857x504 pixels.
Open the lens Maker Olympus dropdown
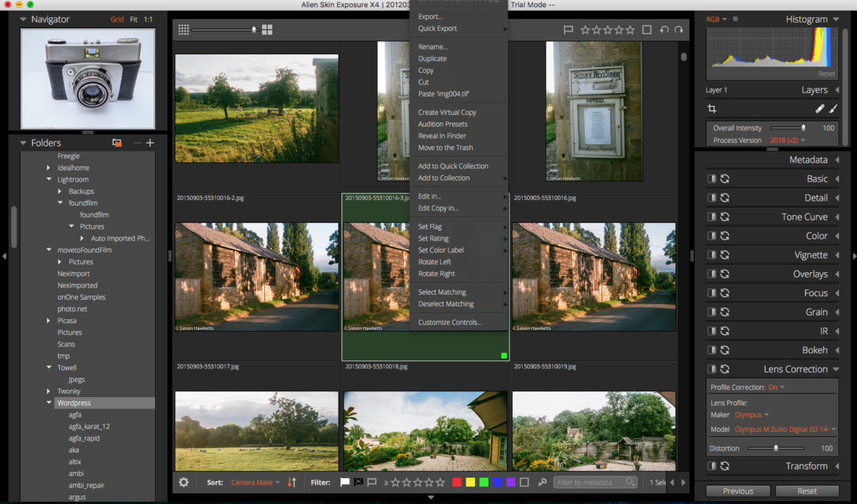[x=751, y=415]
